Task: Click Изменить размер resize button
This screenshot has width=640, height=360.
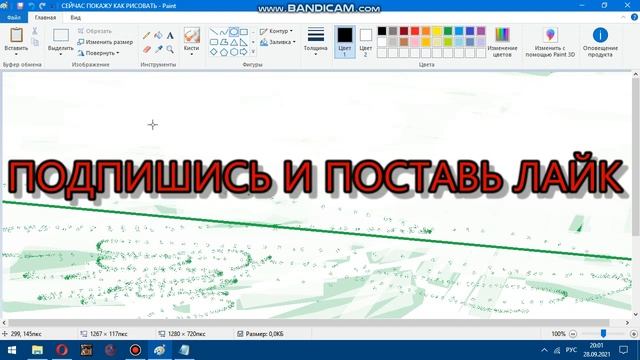Action: (105, 42)
